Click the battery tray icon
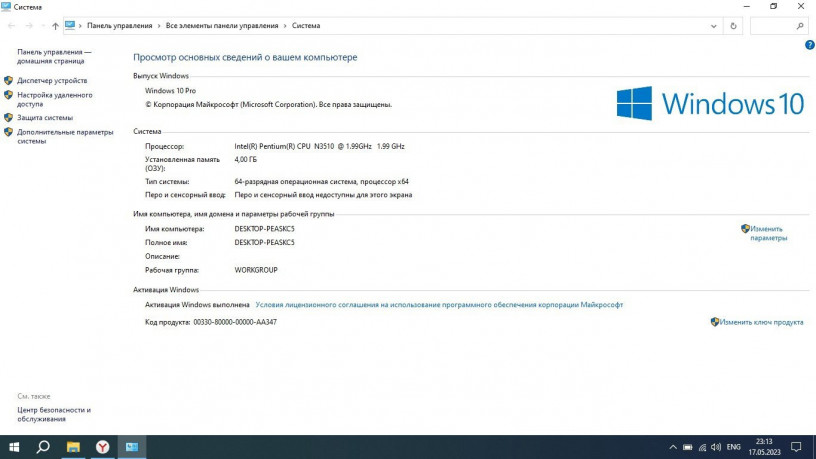Screen dimensions: 816x459 [687, 447]
